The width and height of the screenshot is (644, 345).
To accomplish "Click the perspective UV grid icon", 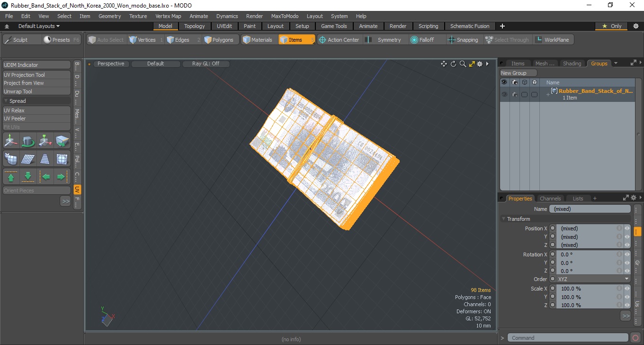I will coord(45,158).
